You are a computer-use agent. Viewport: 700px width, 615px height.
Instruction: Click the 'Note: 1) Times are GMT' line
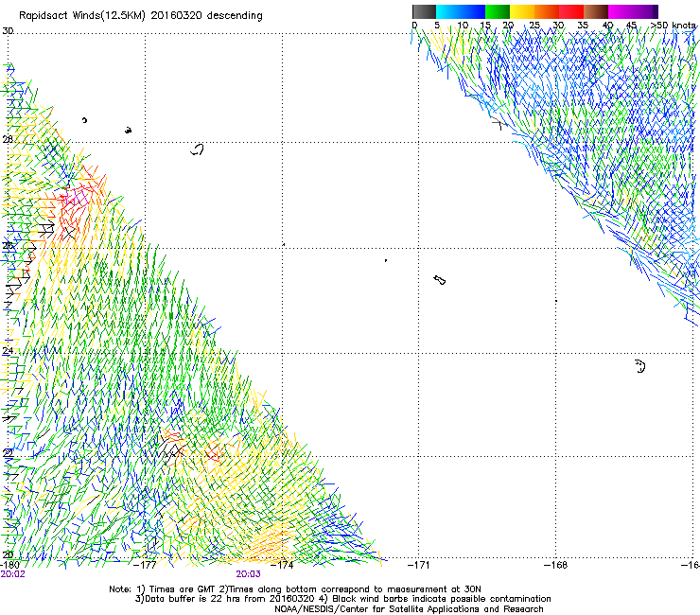coord(295,589)
